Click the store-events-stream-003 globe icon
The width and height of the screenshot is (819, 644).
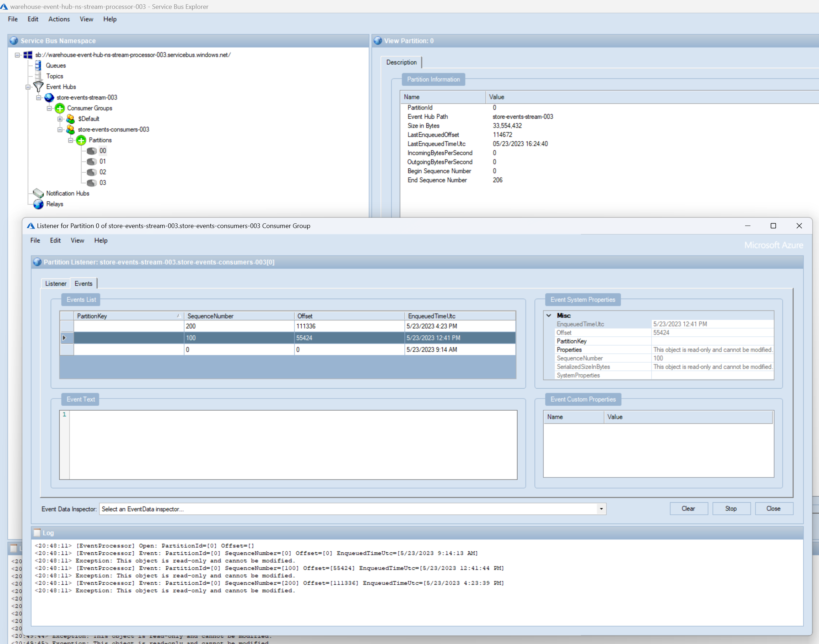49,98
